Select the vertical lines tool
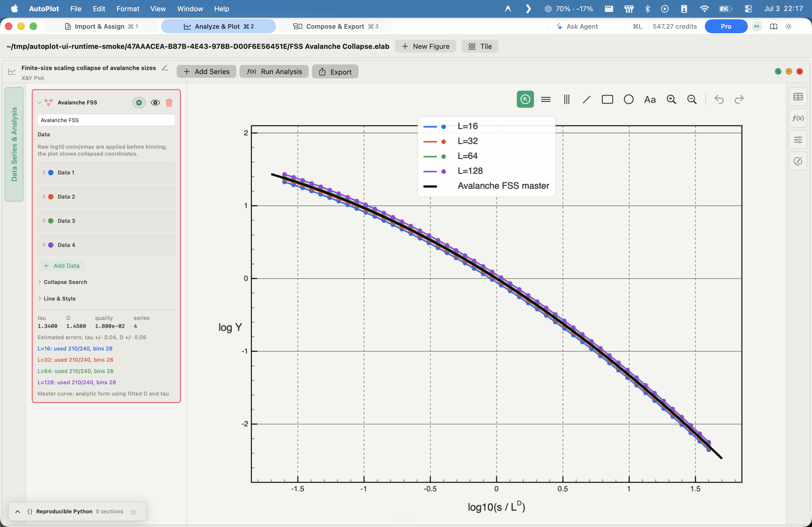Screen dimensions: 812x527 tap(566, 99)
